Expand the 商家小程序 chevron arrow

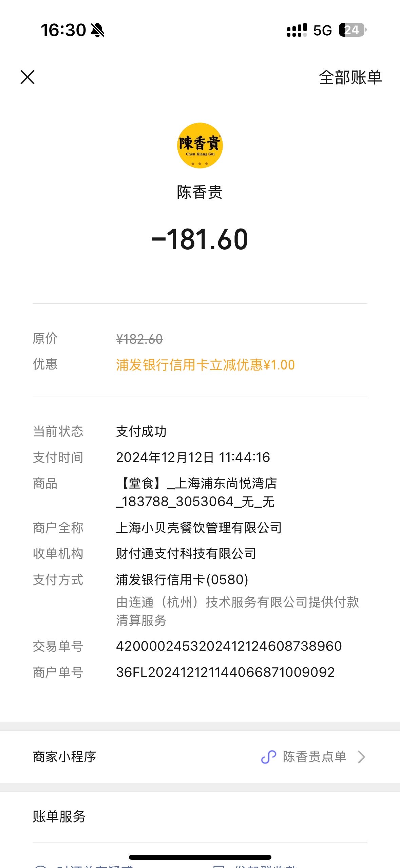tap(361, 757)
